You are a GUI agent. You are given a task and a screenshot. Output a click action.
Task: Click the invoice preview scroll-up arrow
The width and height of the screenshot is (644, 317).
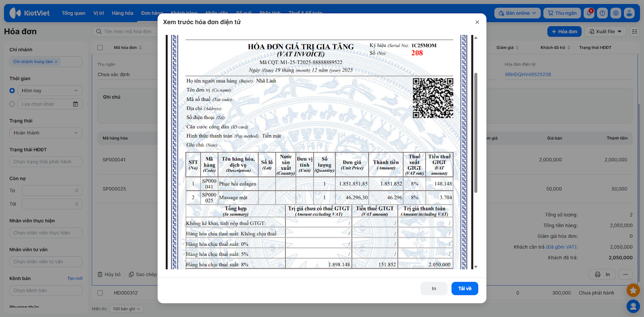click(x=476, y=38)
